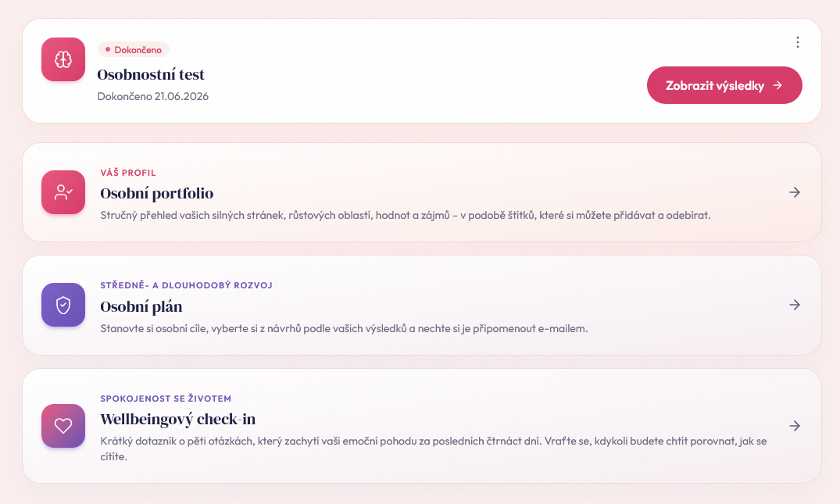Click the SPOKOJENOST SE ŽIVOTEM label
The height and width of the screenshot is (504, 840).
(x=166, y=399)
